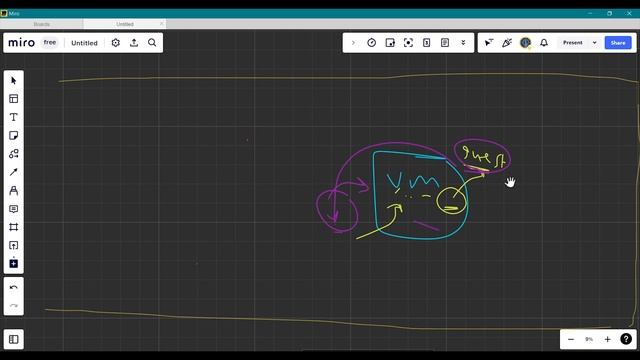Search the board with magnifier icon
Viewport: 640px width, 360px height.
(152, 43)
